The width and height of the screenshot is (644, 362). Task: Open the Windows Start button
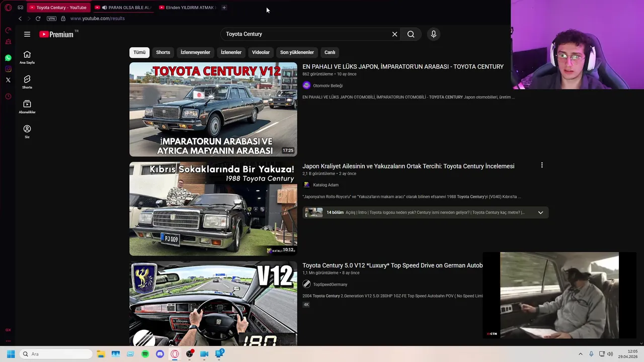(x=11, y=354)
